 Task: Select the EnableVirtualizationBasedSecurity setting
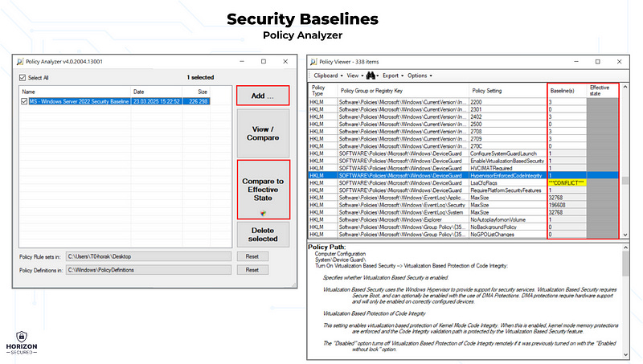(x=507, y=161)
